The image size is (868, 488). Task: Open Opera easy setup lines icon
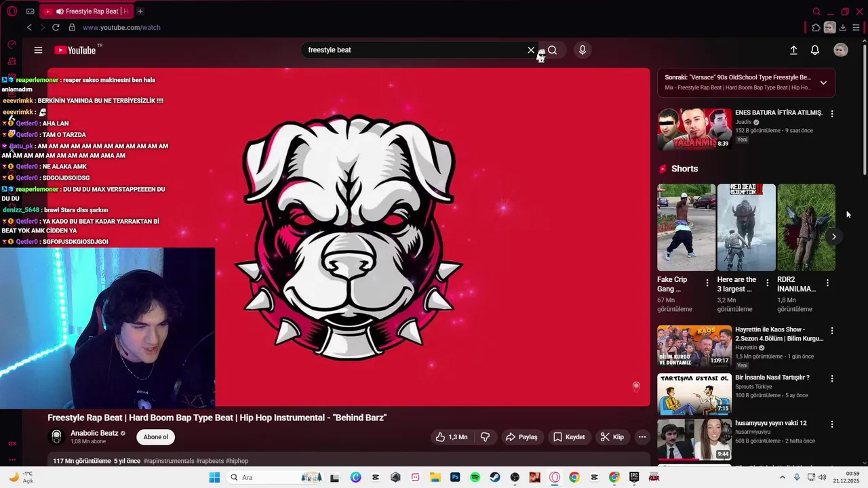click(856, 28)
